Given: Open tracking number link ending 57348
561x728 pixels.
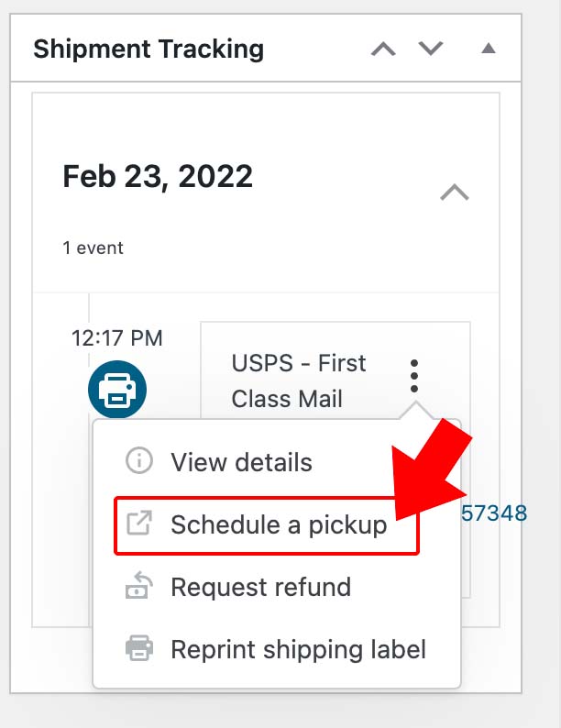Looking at the screenshot, I should [494, 513].
